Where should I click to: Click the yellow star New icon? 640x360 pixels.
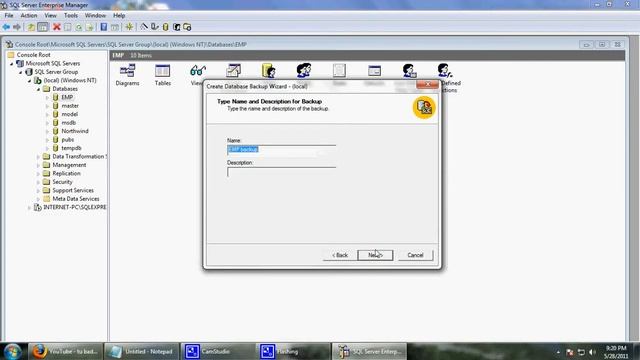point(129,27)
